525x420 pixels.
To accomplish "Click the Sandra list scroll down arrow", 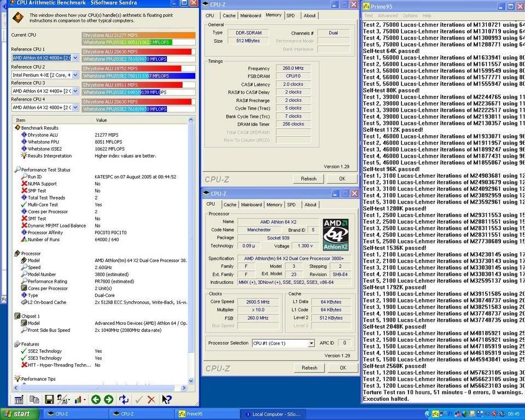I will [x=191, y=381].
